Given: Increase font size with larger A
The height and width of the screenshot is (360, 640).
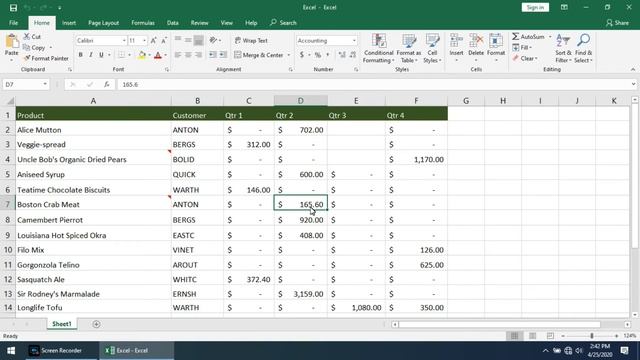Looking at the screenshot, I should (x=153, y=40).
